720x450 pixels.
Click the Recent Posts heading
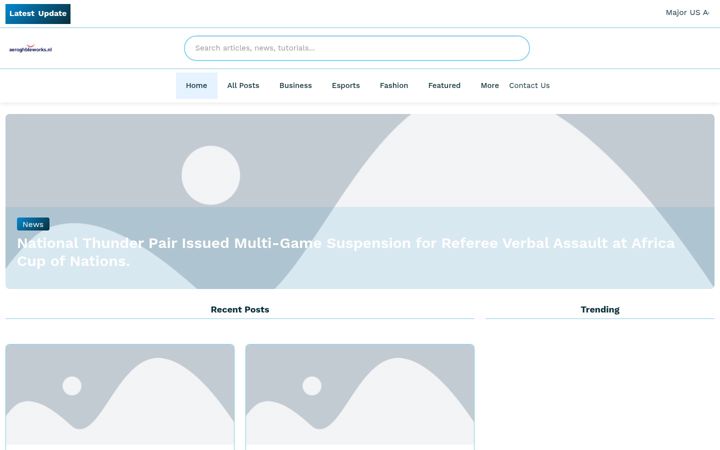click(x=240, y=309)
